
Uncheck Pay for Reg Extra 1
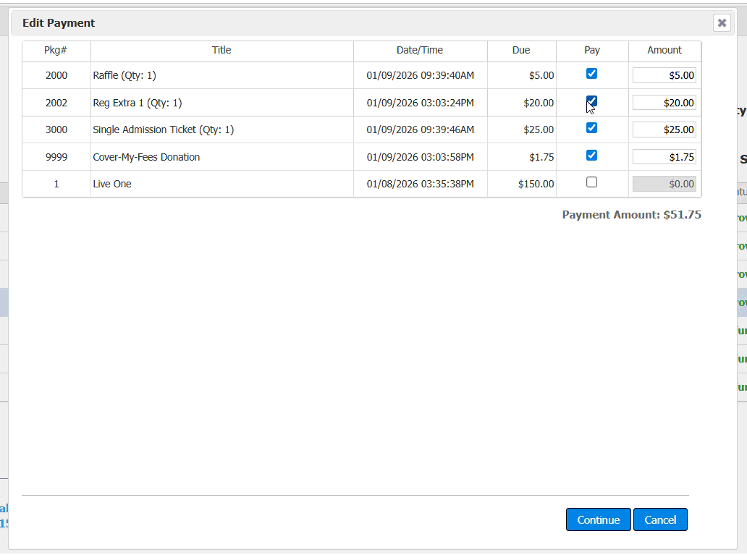click(591, 101)
